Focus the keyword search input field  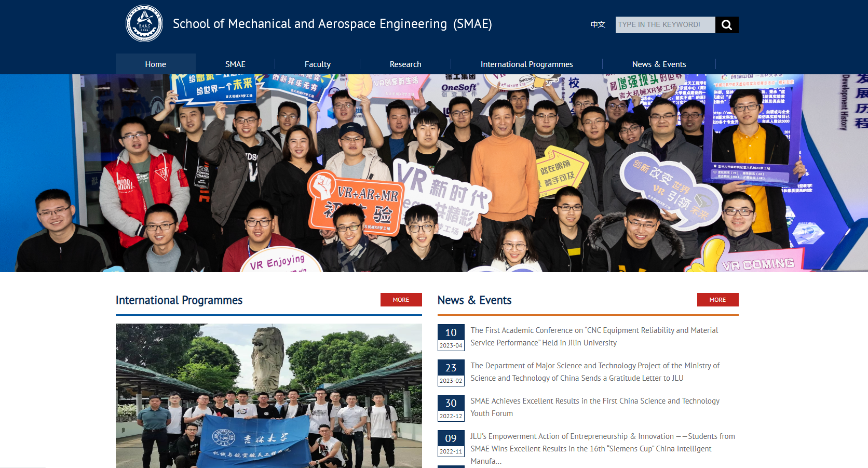click(664, 25)
